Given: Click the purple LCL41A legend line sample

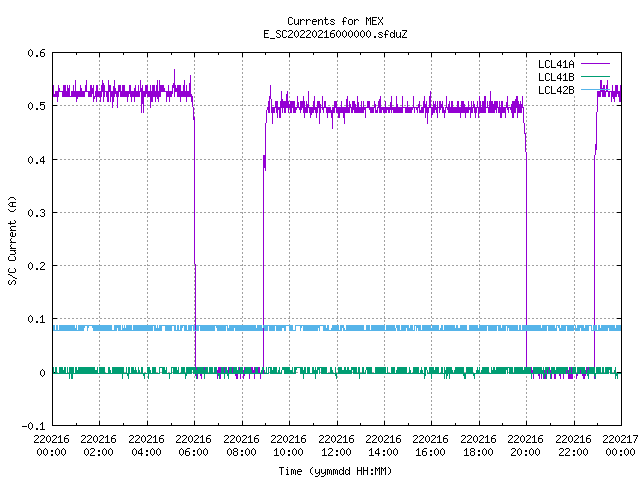Looking at the screenshot, I should pyautogui.click(x=595, y=64).
